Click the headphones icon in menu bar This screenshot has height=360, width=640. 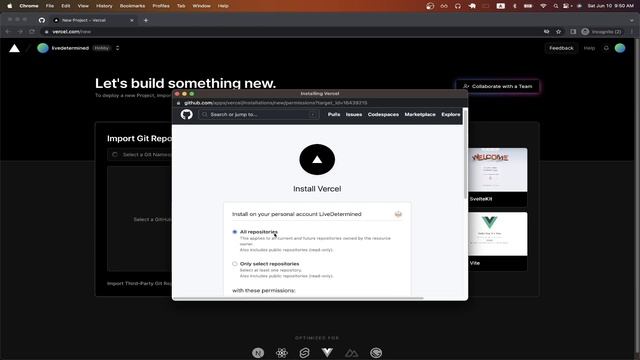click(x=458, y=6)
